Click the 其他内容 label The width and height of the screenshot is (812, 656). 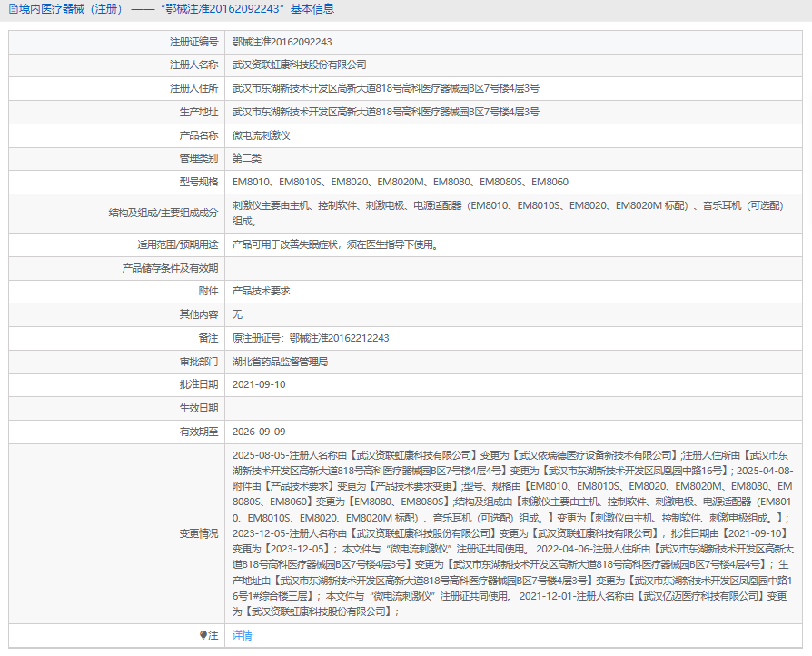point(198,314)
